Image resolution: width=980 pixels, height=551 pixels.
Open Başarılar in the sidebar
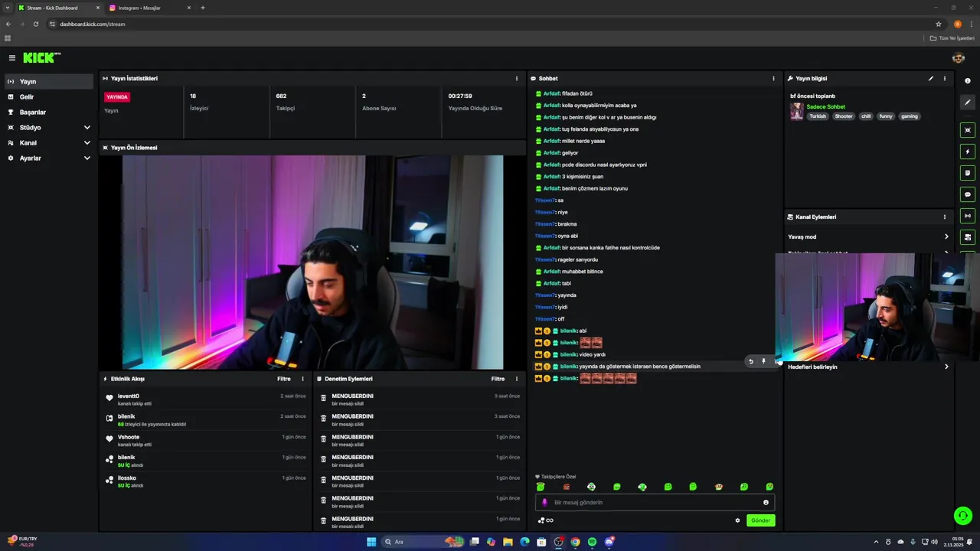49,112
